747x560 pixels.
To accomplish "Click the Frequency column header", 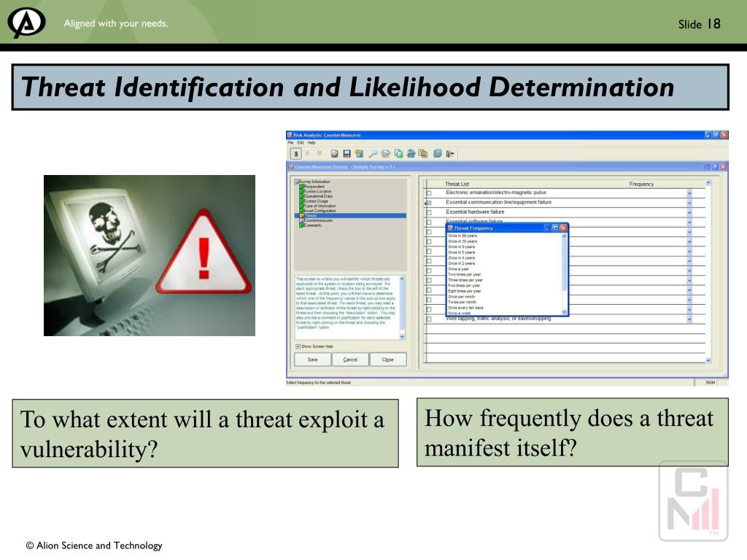I will (x=642, y=184).
